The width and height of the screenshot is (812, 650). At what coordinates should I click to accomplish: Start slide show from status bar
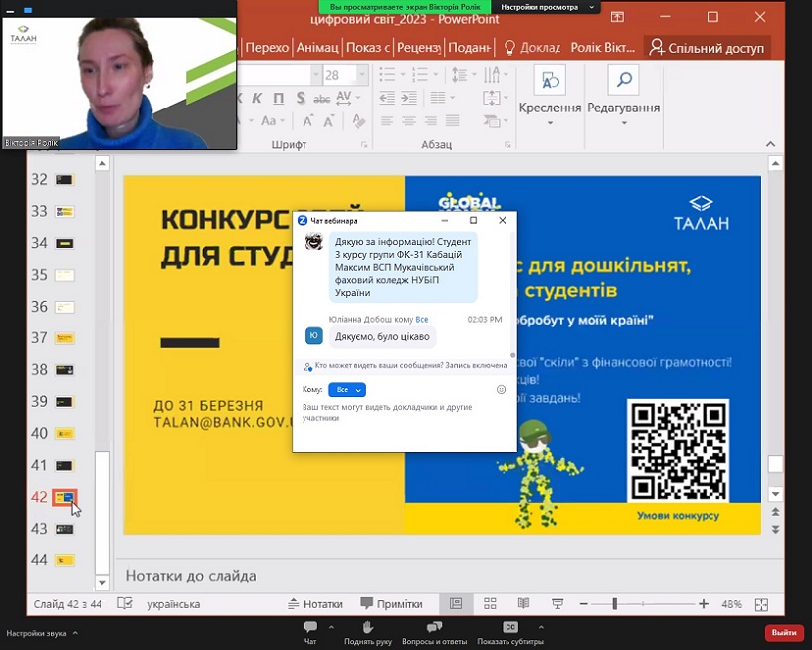[557, 603]
